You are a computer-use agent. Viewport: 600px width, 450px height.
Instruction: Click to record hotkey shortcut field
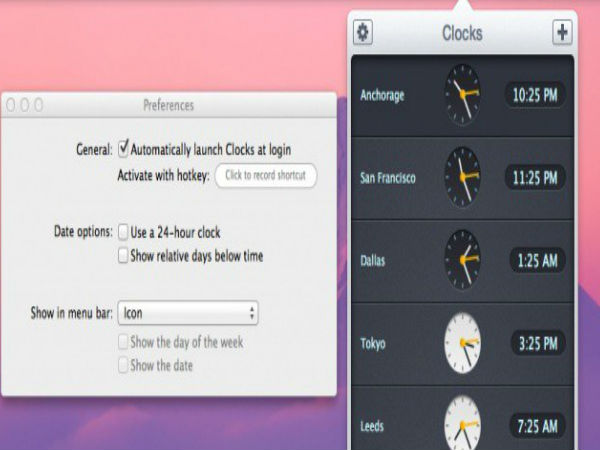point(265,176)
